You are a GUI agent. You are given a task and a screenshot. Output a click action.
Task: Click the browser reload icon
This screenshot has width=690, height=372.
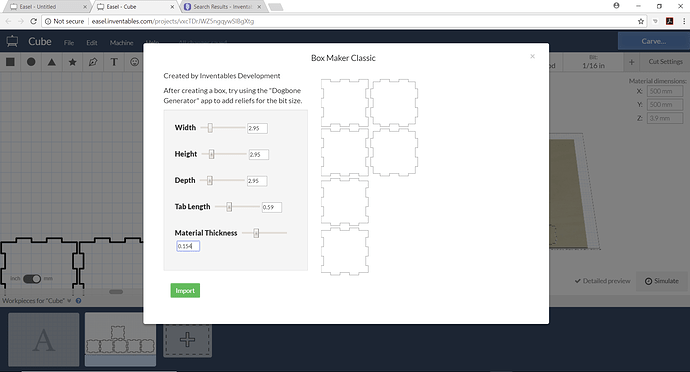33,21
